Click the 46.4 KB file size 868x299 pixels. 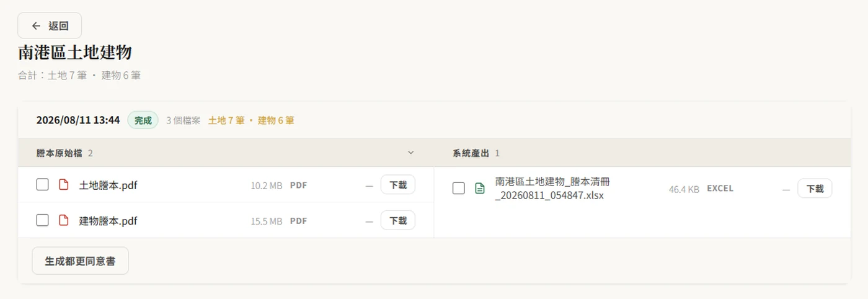coord(684,189)
